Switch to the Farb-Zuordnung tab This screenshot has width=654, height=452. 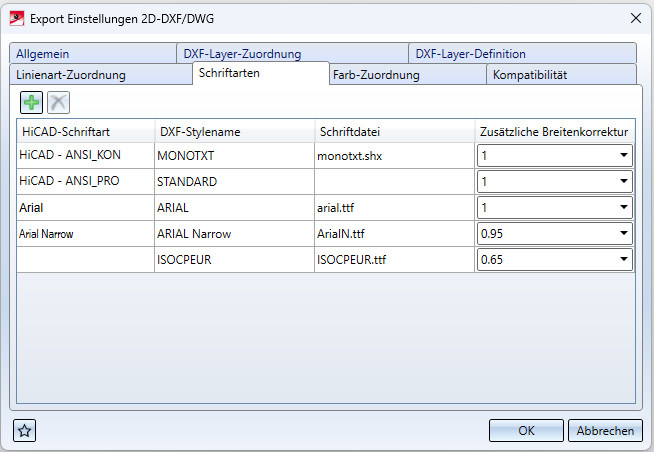[x=376, y=75]
